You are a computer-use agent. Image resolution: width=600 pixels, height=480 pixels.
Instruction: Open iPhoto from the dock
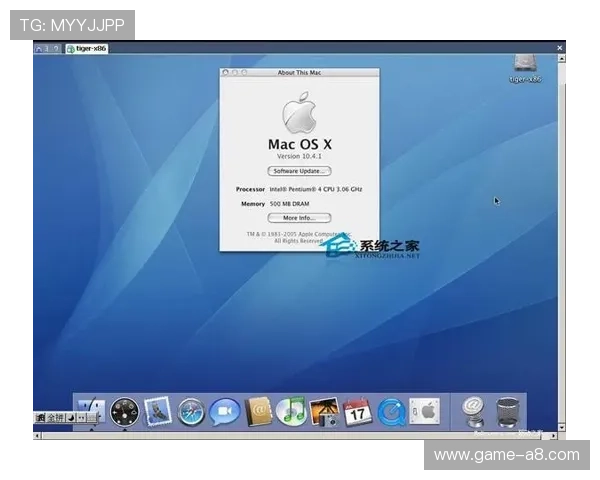[x=324, y=410]
